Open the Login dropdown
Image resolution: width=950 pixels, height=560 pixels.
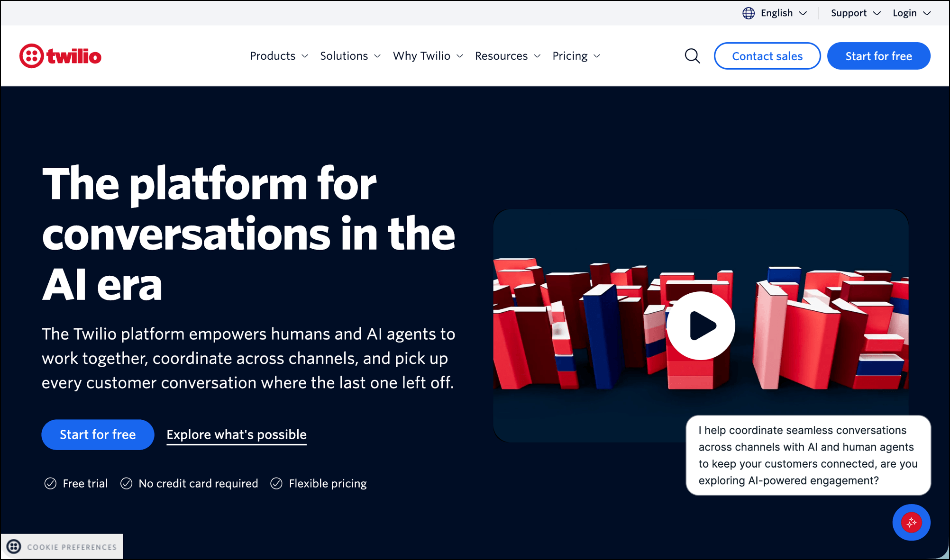912,13
